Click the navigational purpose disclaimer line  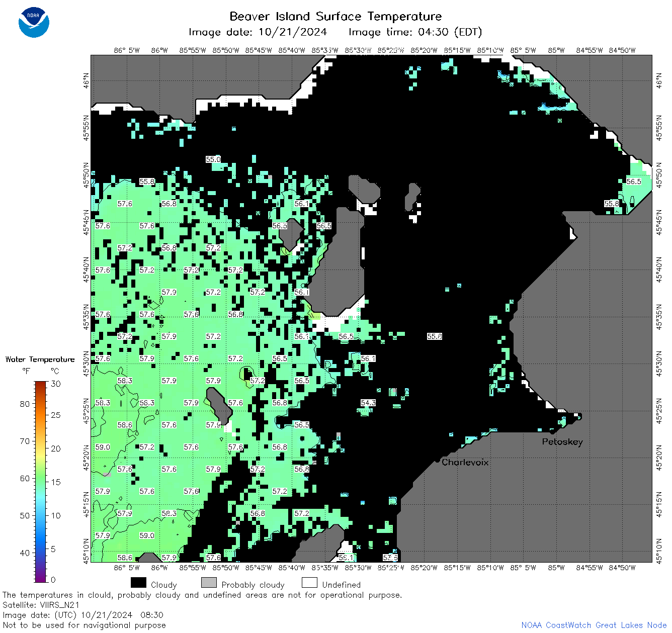(84, 625)
